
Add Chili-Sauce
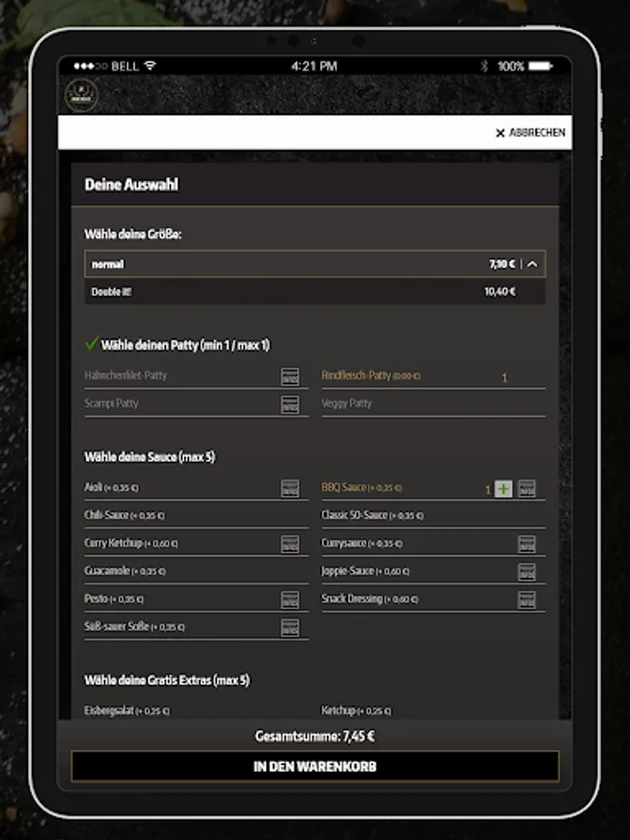click(124, 515)
